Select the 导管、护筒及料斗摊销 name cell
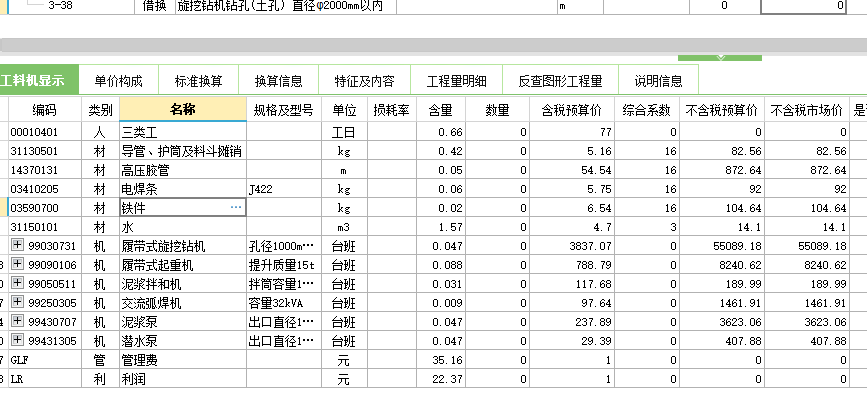This screenshot has height=393, width=867. point(183,151)
